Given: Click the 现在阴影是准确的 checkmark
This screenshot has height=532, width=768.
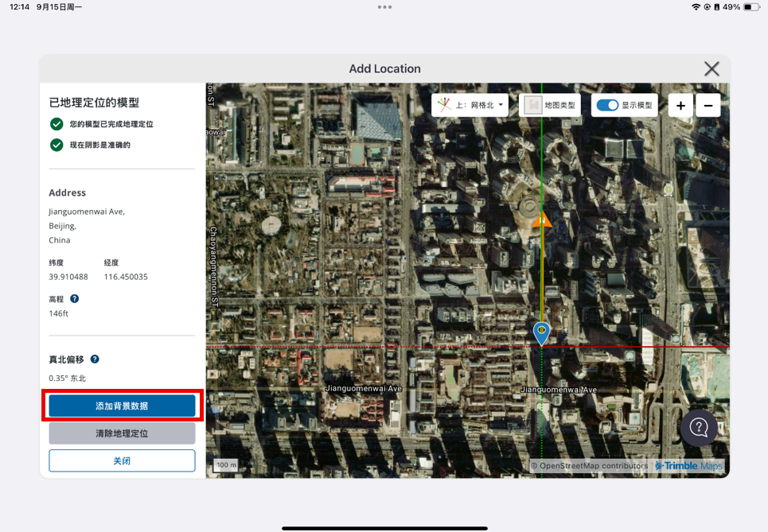Looking at the screenshot, I should 57,145.
